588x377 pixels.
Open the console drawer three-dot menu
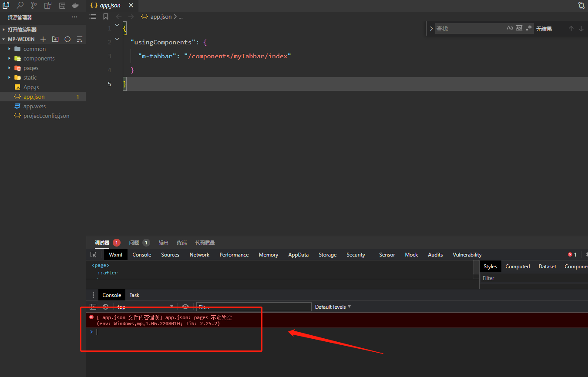point(93,295)
